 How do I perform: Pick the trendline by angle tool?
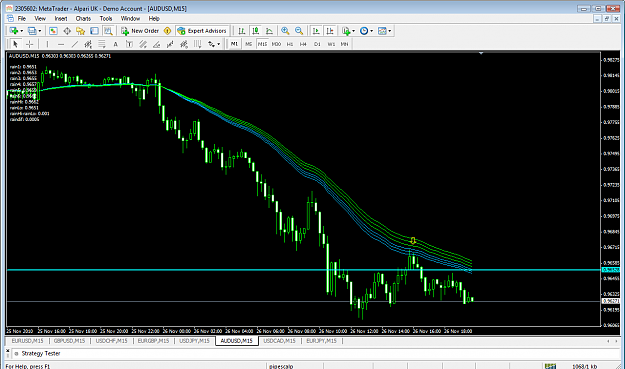[x=156, y=44]
